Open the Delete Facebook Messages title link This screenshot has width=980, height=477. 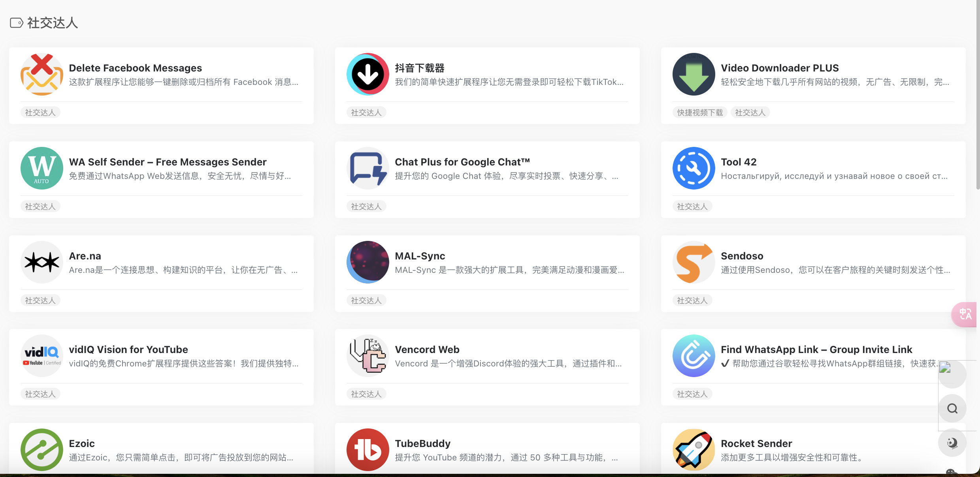[x=135, y=68]
